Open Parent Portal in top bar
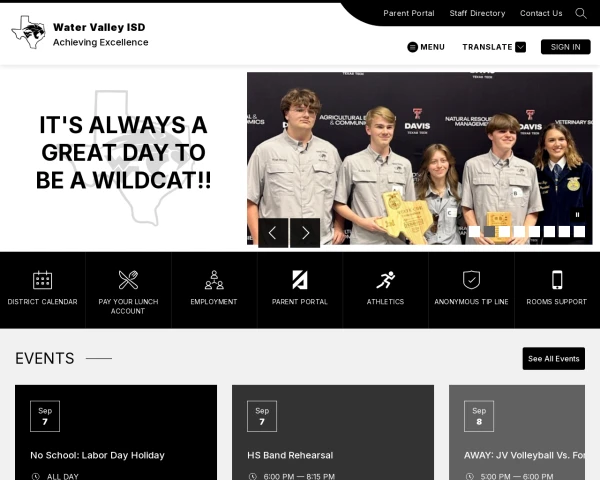600x480 pixels. pos(409,13)
